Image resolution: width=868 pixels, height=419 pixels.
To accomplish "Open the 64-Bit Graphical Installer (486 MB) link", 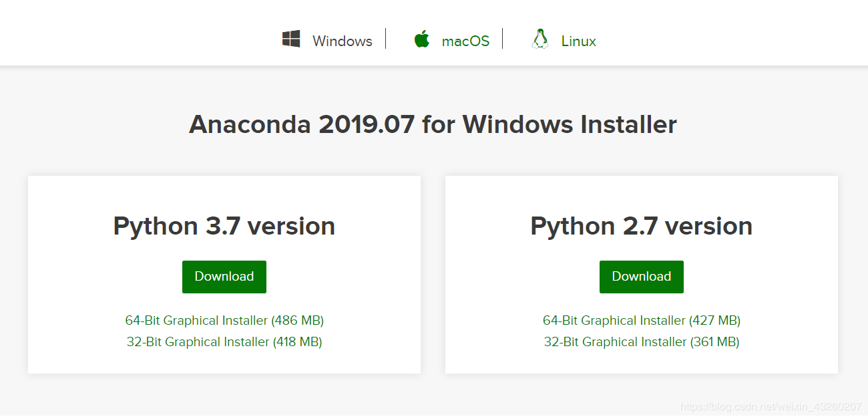I will [224, 321].
